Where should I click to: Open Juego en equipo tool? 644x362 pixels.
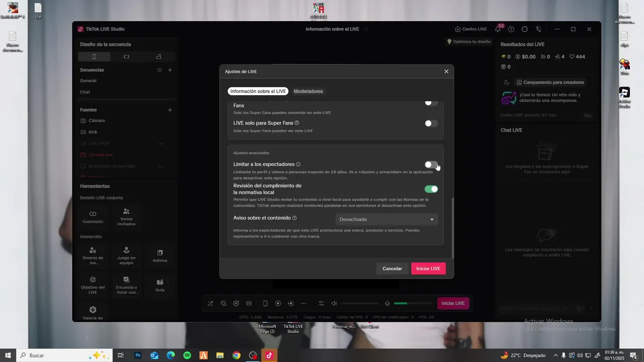[126, 256]
